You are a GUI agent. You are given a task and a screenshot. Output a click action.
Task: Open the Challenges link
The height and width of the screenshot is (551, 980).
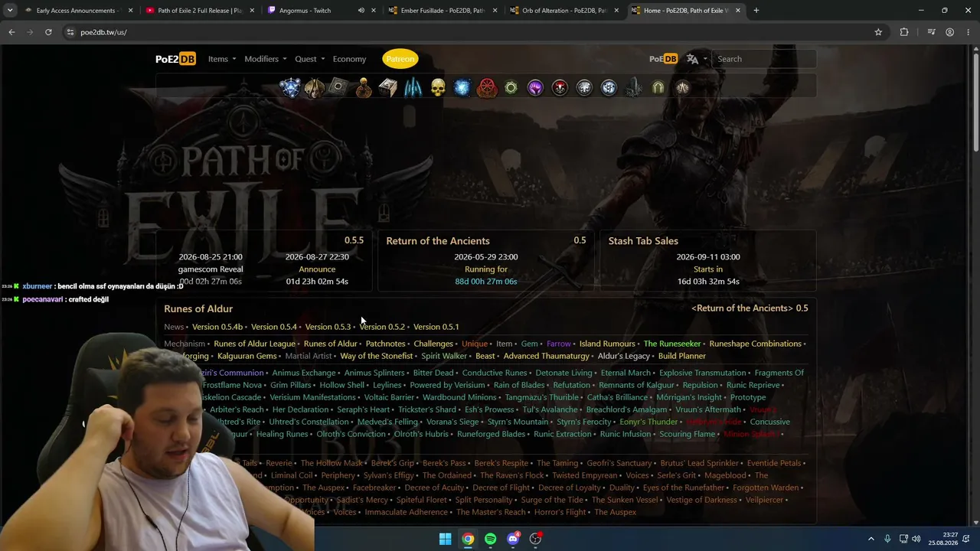click(x=433, y=344)
